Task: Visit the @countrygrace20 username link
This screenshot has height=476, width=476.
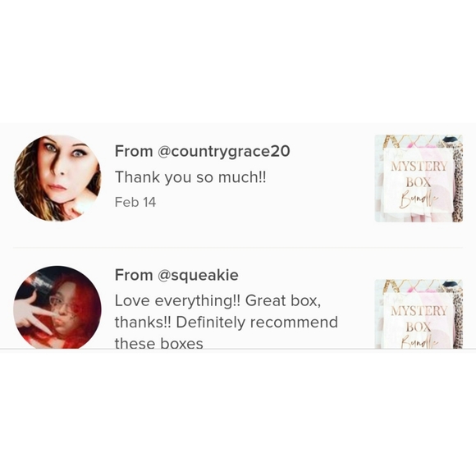Action: (x=224, y=151)
